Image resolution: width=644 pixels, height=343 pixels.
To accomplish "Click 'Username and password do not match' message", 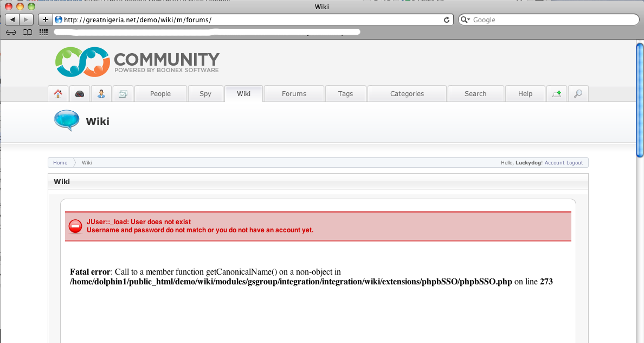I will (200, 230).
